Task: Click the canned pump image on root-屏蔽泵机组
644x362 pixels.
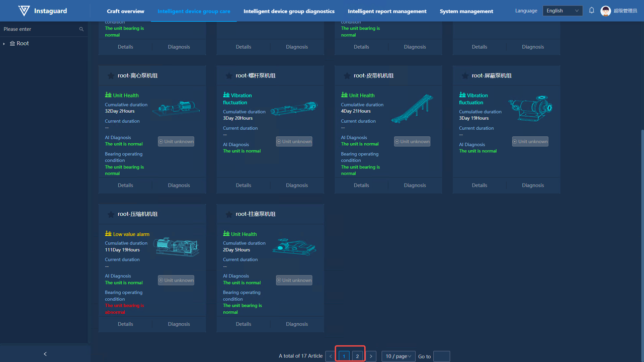Action: click(x=530, y=108)
